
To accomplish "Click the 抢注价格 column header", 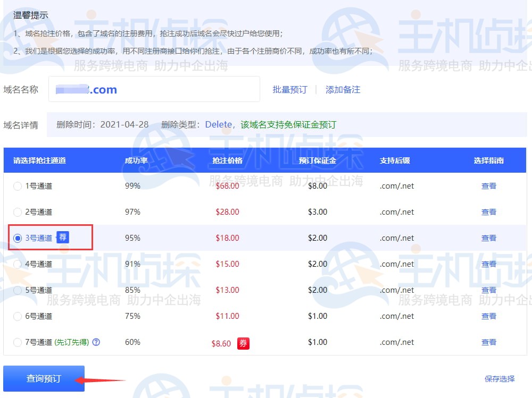I will click(x=227, y=160).
